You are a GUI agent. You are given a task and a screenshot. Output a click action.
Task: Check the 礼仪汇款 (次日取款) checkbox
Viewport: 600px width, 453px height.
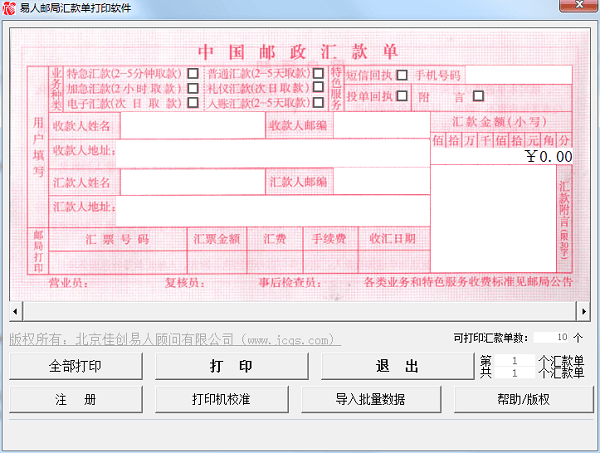click(318, 87)
